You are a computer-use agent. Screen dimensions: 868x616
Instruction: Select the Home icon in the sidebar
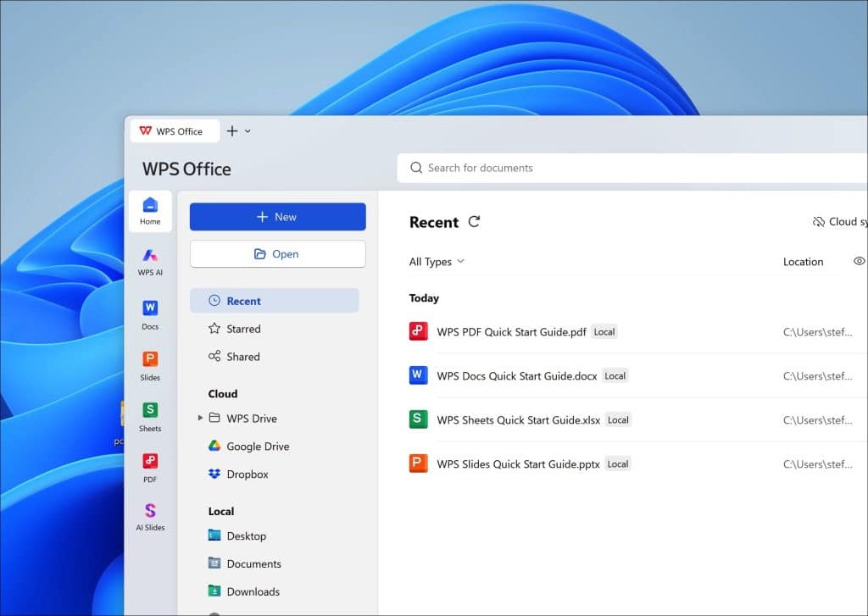point(150,210)
